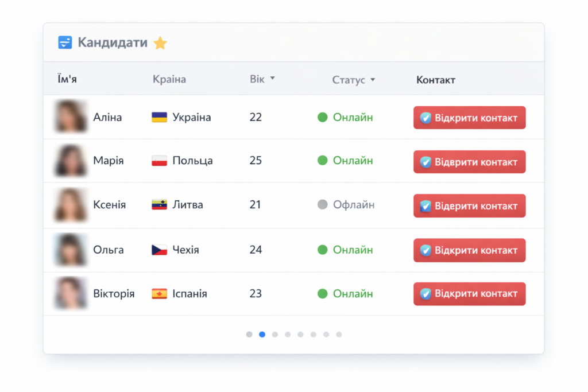Click the Poland flag next to Польща
The image size is (588, 392).
(x=159, y=160)
